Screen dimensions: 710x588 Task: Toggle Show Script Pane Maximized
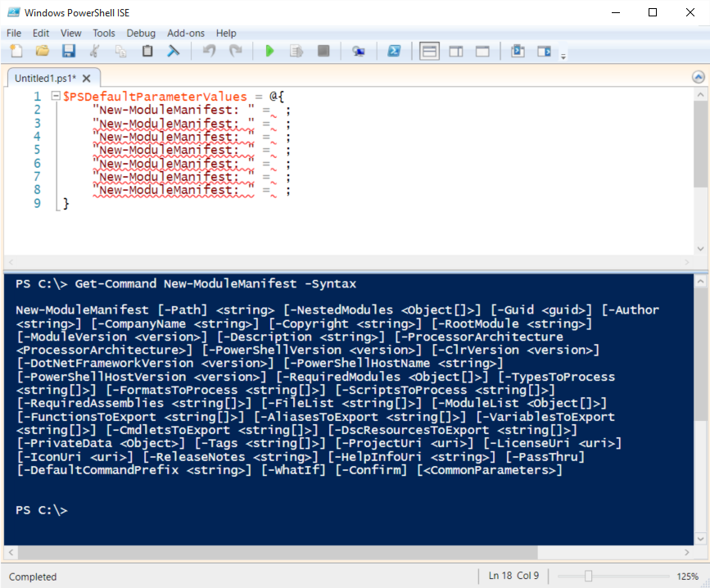tap(482, 51)
